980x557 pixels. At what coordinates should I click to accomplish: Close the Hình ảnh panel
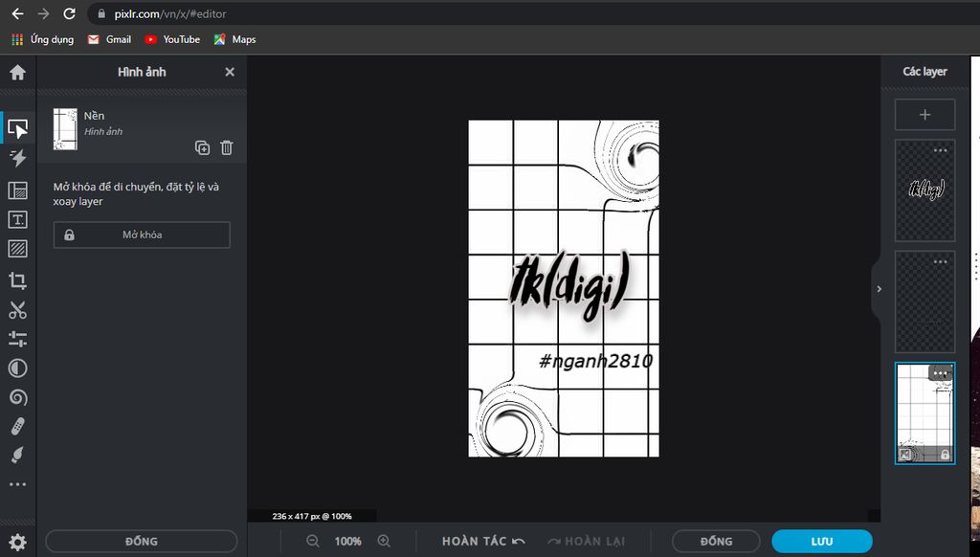point(230,72)
